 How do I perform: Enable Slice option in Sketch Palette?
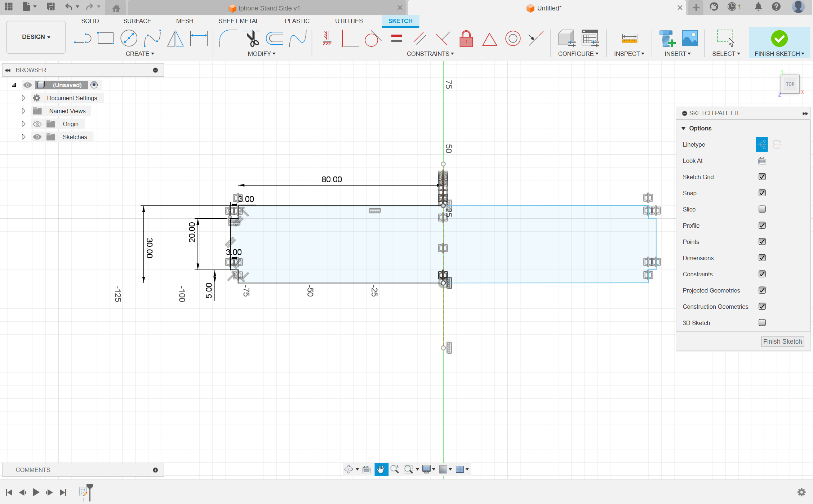pos(762,209)
